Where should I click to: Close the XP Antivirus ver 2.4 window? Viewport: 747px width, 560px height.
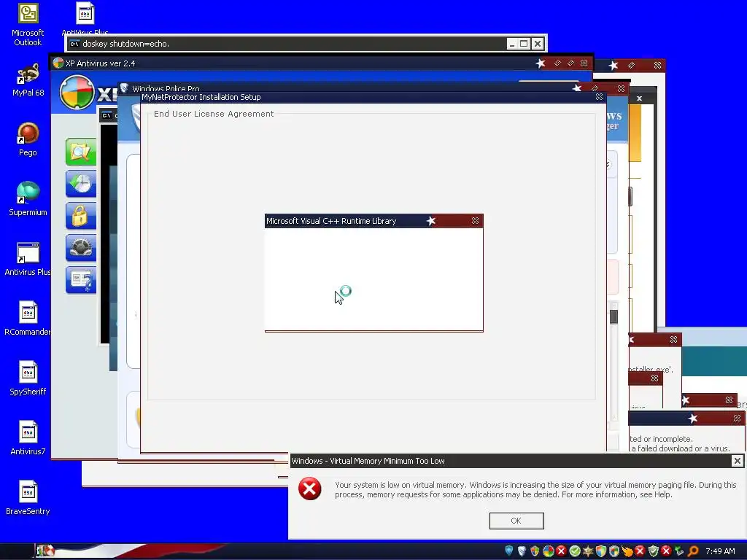(x=584, y=63)
